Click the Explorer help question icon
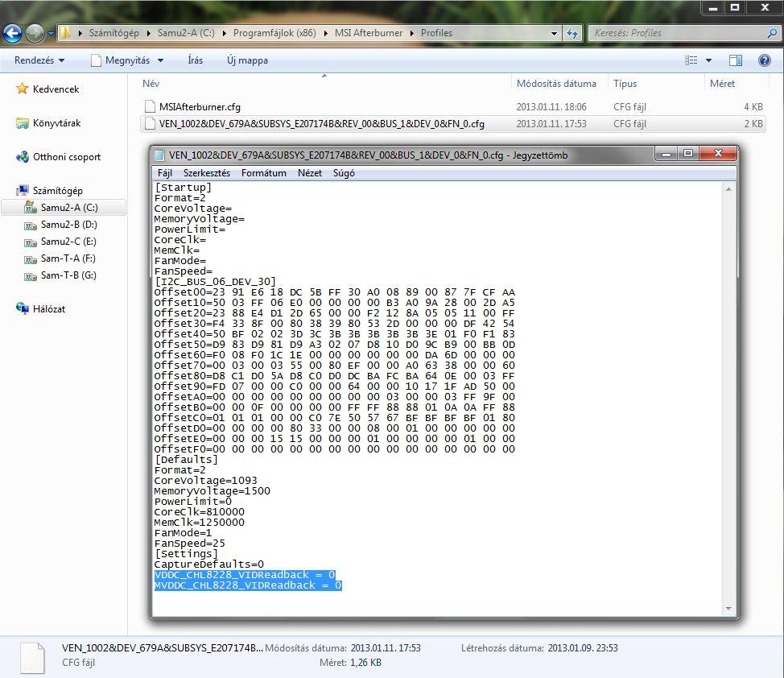784x678 pixels. [765, 60]
